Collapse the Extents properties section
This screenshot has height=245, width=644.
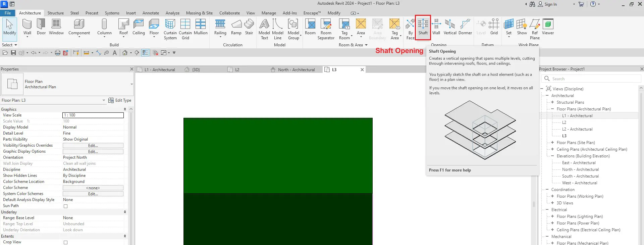coord(125,236)
